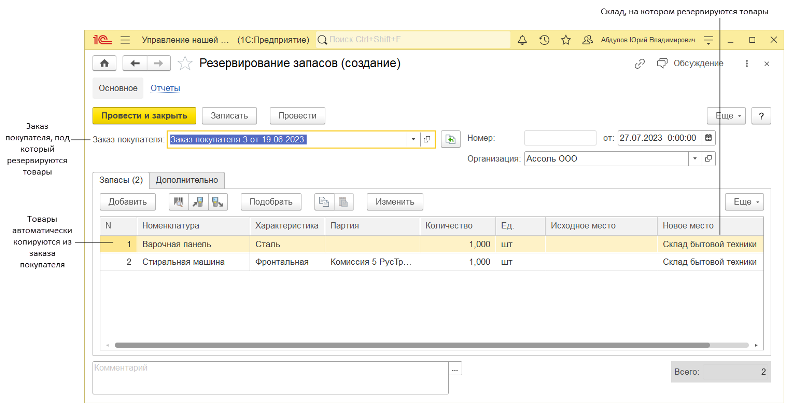Click the Провести button

pos(297,116)
